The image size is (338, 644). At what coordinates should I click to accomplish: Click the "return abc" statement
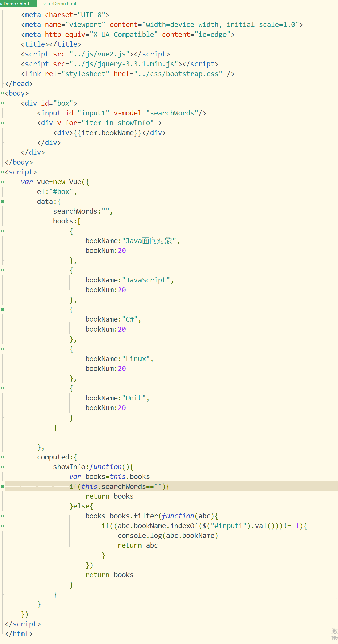(x=138, y=545)
